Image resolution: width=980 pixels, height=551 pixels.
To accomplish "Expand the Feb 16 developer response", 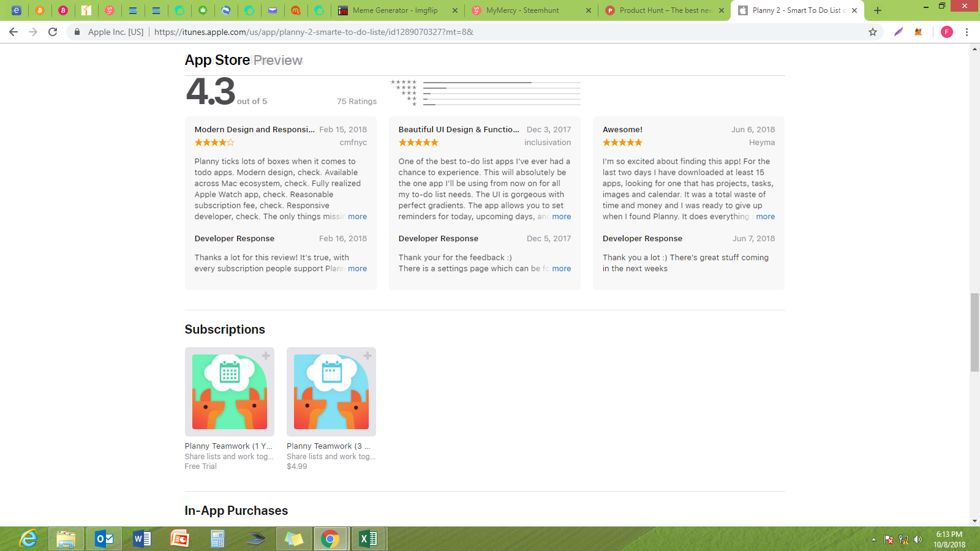I will pyautogui.click(x=358, y=269).
